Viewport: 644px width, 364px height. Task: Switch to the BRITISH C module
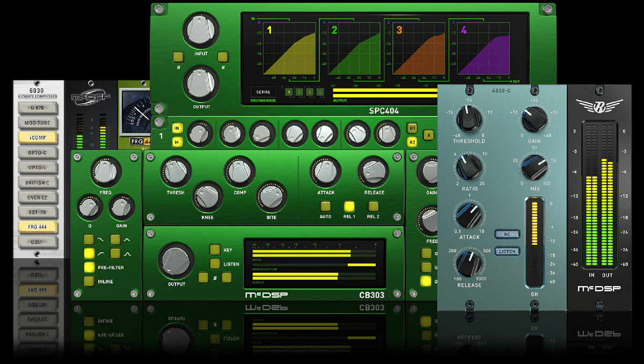point(38,183)
